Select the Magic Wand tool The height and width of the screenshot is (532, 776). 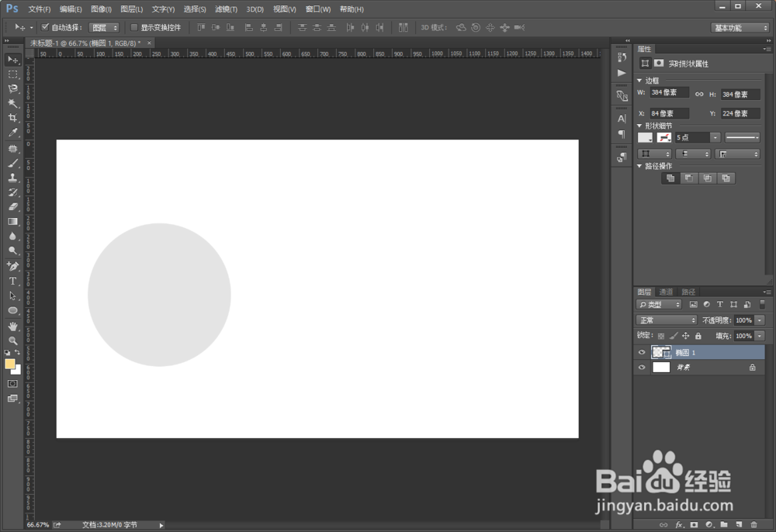coord(13,103)
